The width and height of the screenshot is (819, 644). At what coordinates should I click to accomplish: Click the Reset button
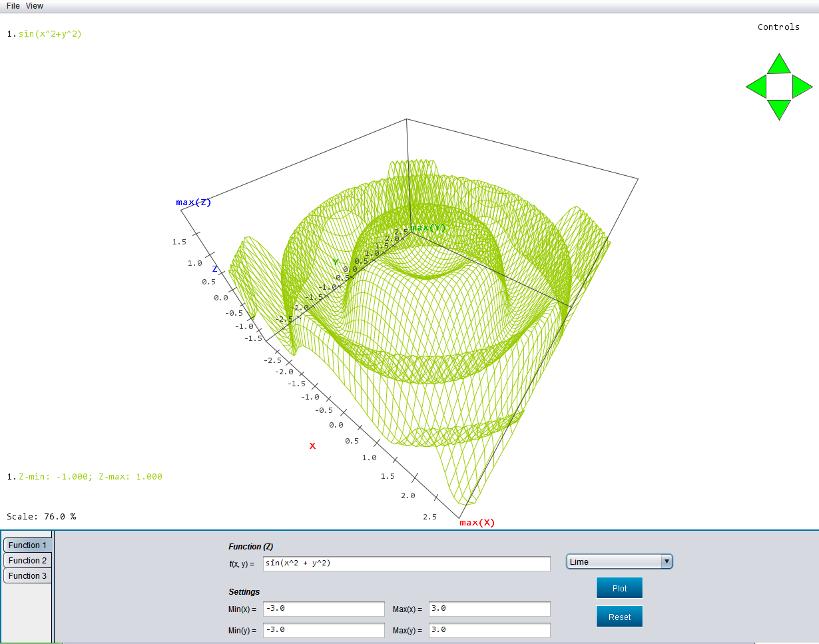pyautogui.click(x=619, y=617)
